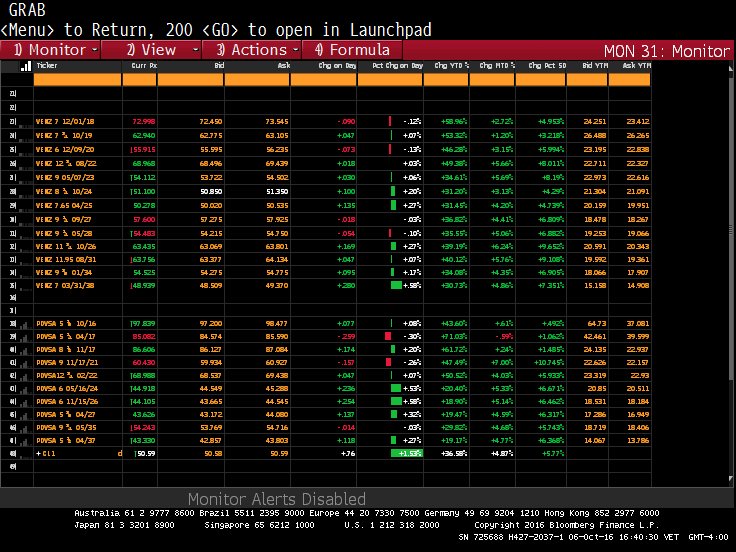Open the 1) Monitor dropdown menu
This screenshot has width=736, height=552.
pyautogui.click(x=50, y=50)
